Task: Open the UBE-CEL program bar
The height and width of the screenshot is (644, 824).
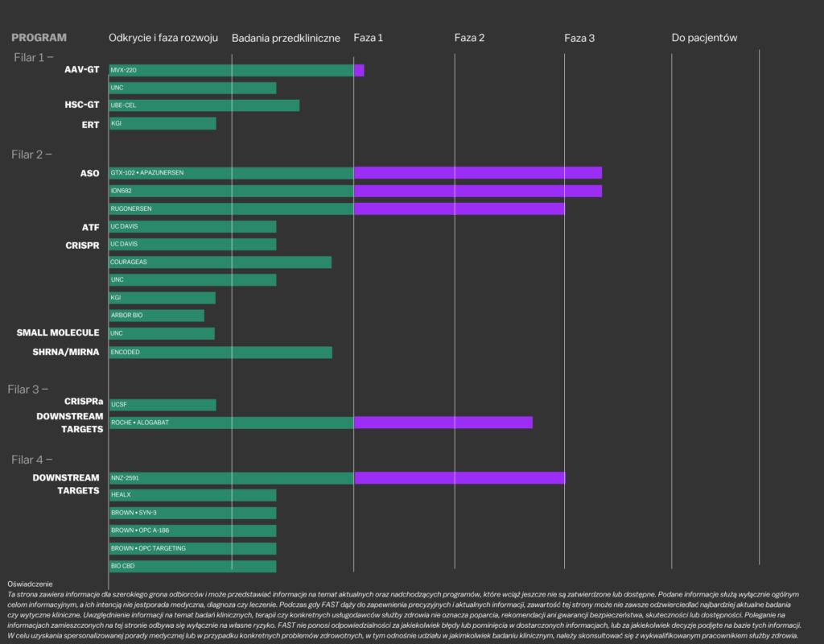Action: 204,105
